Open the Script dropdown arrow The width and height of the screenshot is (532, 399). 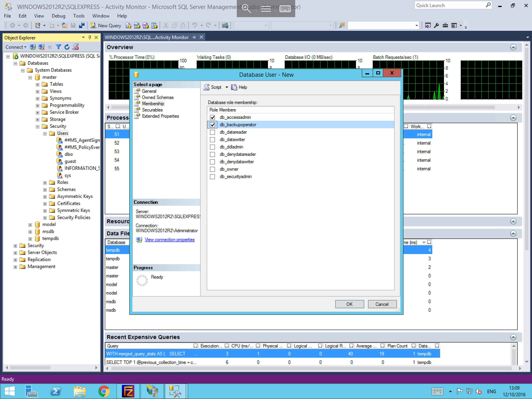pyautogui.click(x=226, y=87)
